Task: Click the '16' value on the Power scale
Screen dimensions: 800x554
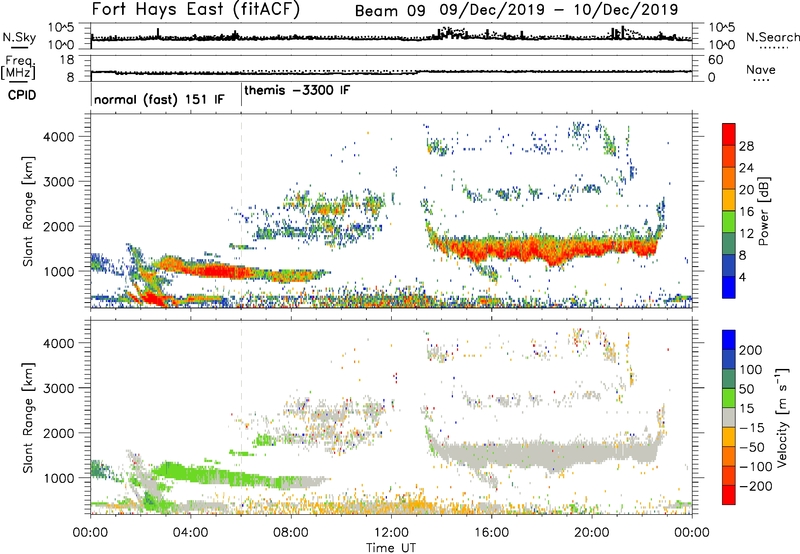Action: (746, 212)
